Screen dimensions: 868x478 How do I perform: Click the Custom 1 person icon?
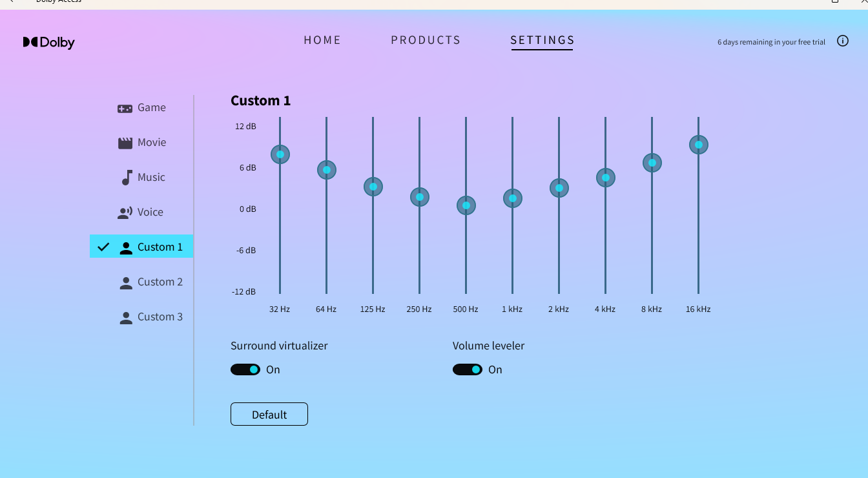126,247
